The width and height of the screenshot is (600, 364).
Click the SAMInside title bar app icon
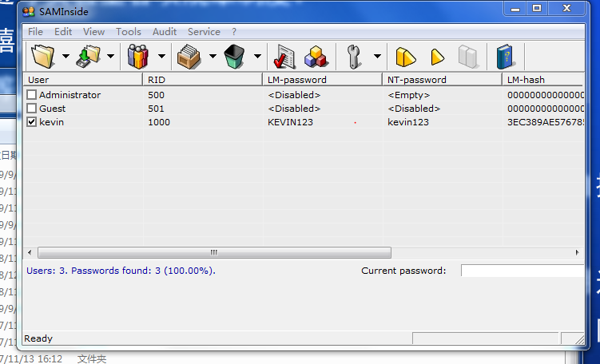[29, 12]
